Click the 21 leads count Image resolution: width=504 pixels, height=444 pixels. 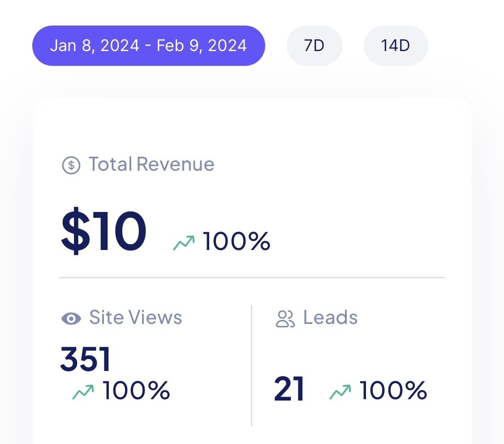[289, 389]
